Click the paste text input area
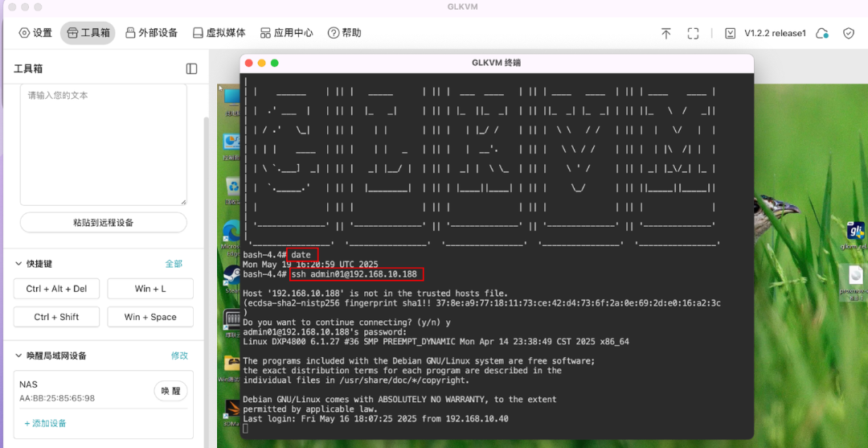 click(103, 144)
